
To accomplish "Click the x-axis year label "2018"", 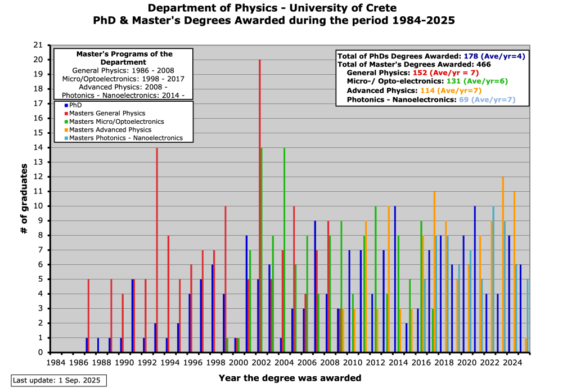I will coord(444,363).
